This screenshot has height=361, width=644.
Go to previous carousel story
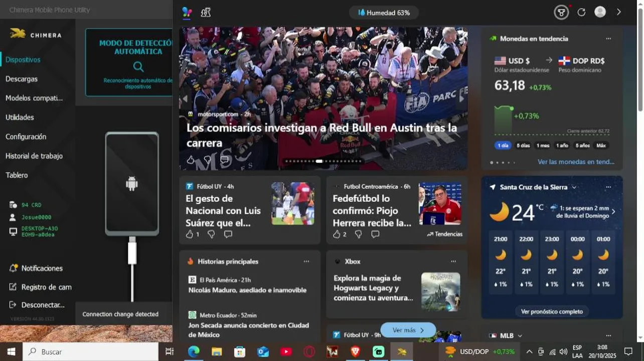pyautogui.click(x=185, y=99)
